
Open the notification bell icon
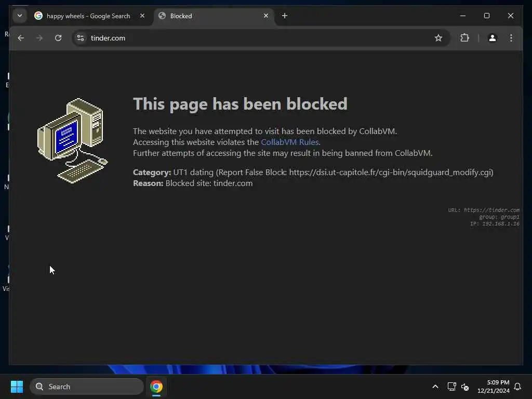[x=517, y=387]
